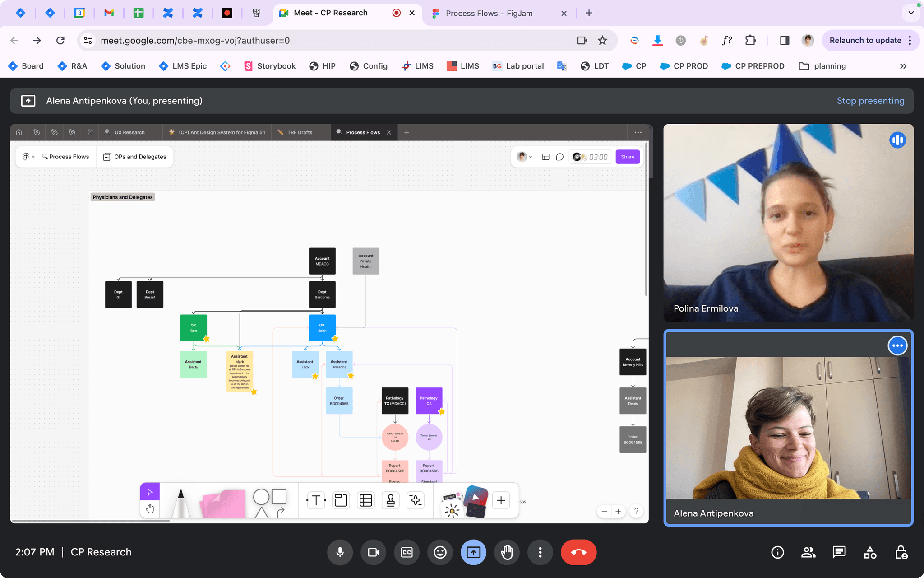Leave the call with red button

(x=578, y=552)
